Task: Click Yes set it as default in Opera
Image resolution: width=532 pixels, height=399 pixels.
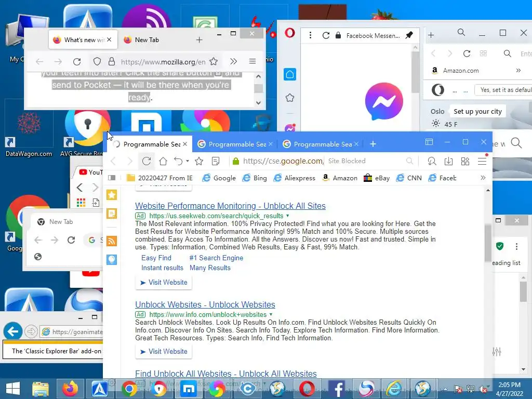Action: point(504,90)
